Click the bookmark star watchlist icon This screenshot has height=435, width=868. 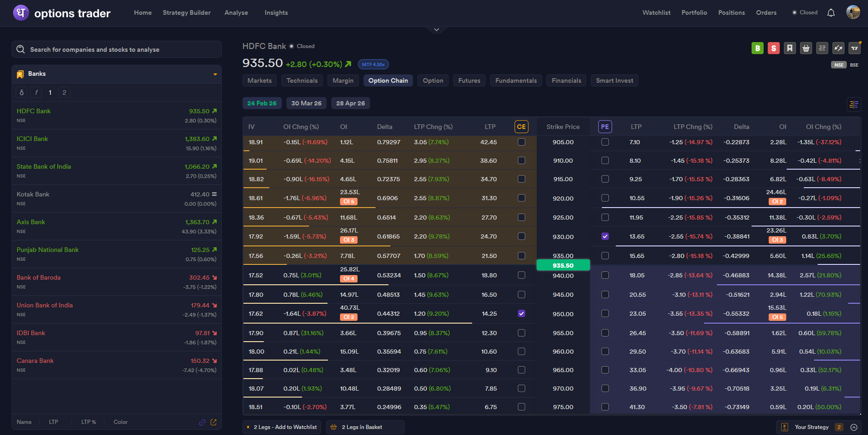click(x=789, y=48)
